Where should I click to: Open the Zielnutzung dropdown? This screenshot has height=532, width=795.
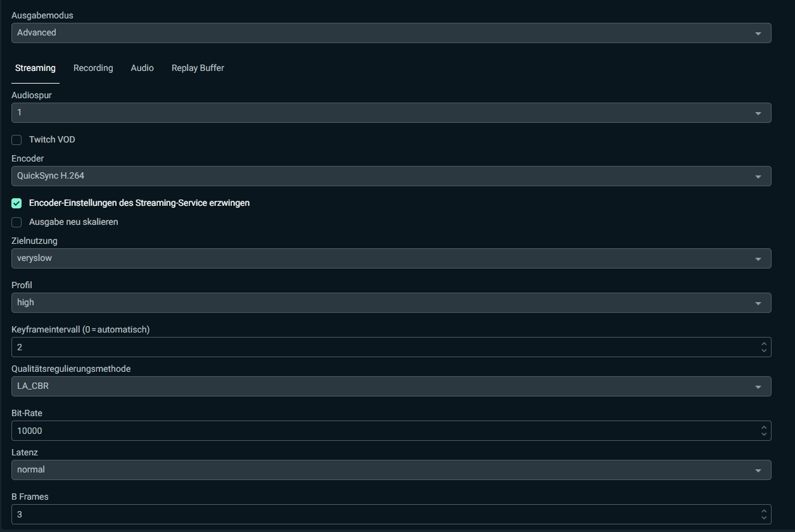click(391, 258)
